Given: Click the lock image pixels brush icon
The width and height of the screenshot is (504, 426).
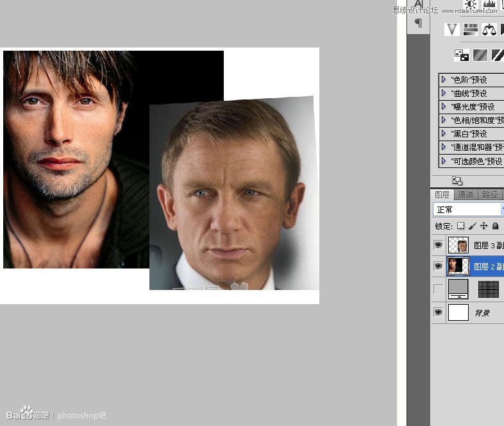Looking at the screenshot, I should click(472, 226).
